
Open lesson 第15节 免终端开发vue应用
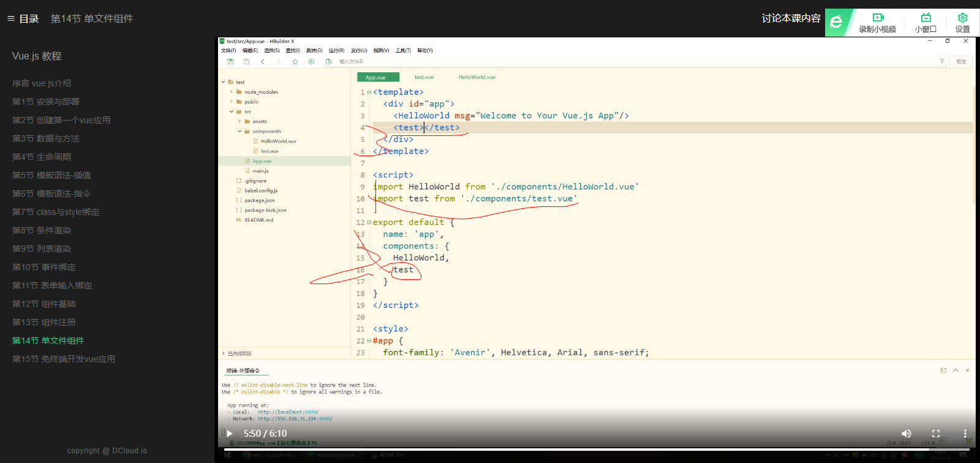[64, 359]
